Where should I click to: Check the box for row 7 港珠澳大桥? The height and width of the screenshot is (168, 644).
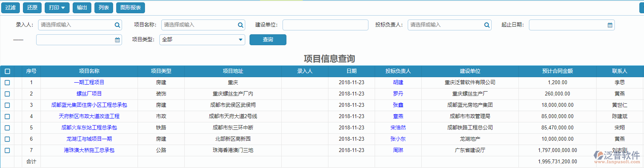pos(7,150)
